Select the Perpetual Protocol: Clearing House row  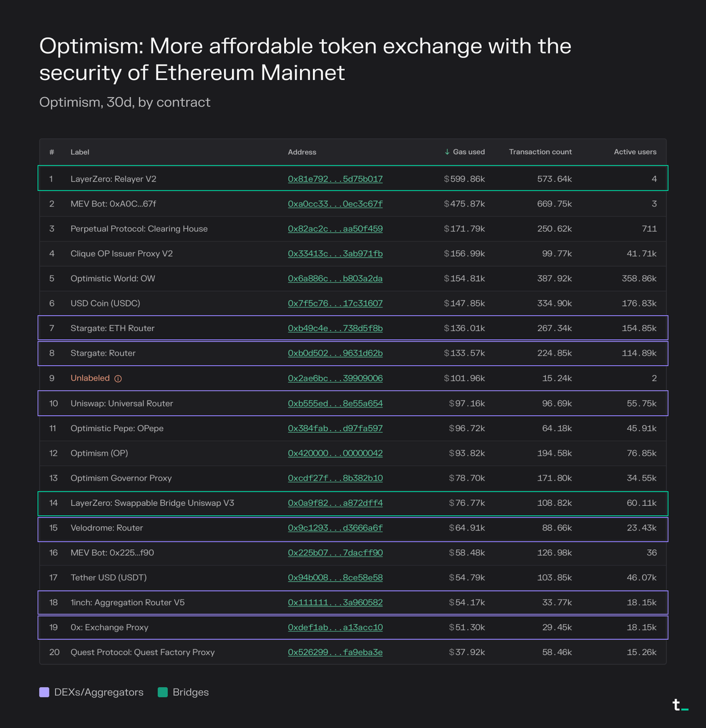coord(139,229)
